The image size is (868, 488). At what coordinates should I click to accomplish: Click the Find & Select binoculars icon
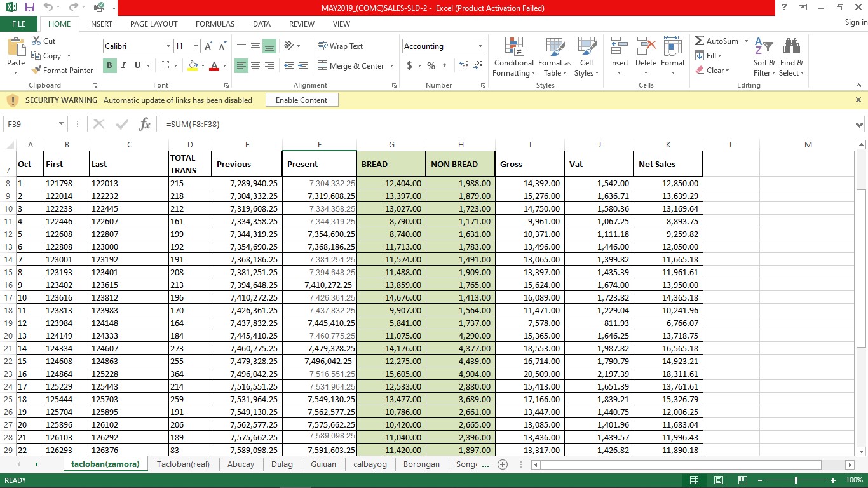[791, 48]
